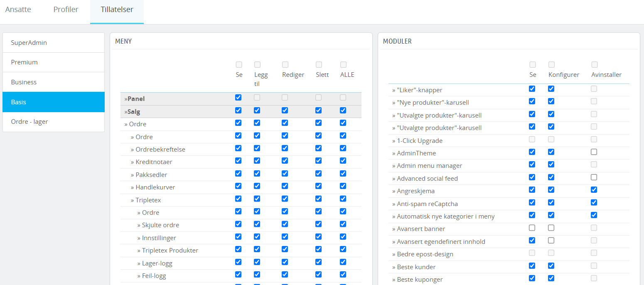Toggle the Konfigurer header checkbox
Screen dimensions: 644x285
(x=551, y=65)
